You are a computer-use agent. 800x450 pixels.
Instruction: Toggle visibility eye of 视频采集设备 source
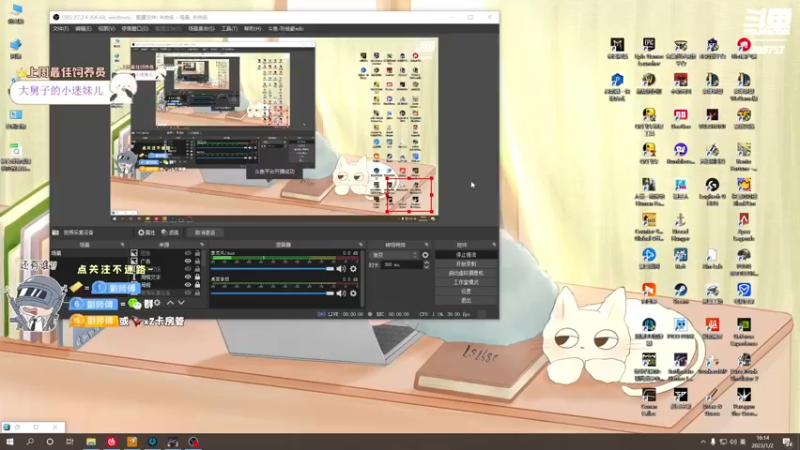pyautogui.click(x=188, y=293)
